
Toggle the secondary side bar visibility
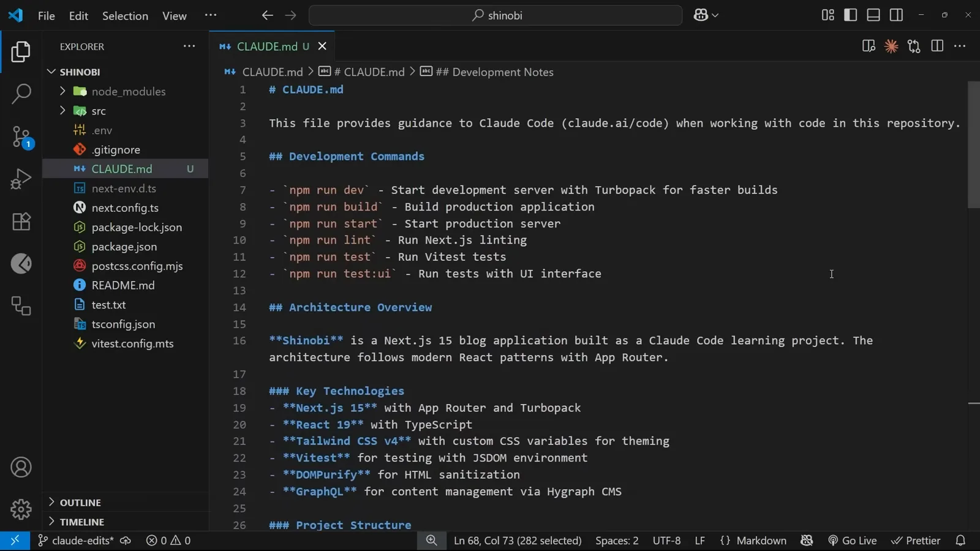[896, 15]
